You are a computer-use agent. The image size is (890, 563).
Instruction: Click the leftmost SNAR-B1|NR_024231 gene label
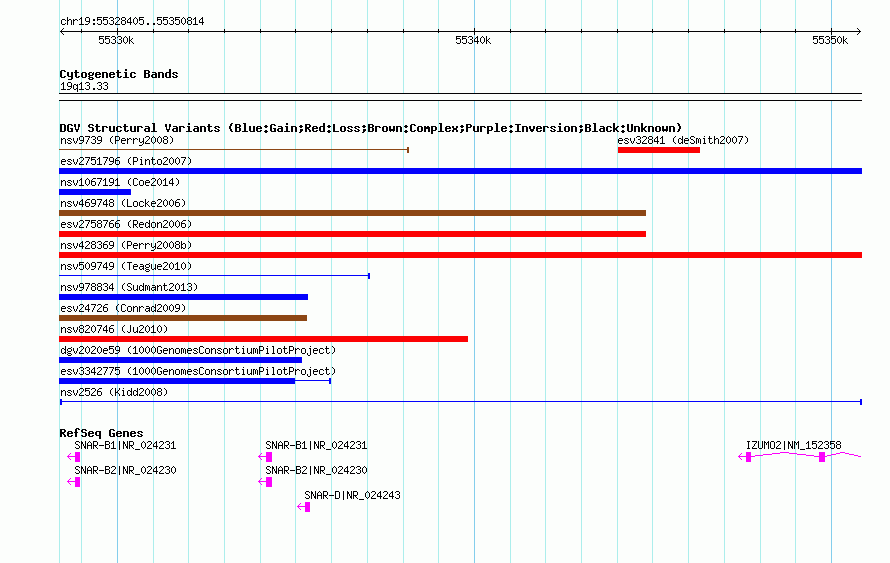[125, 446]
